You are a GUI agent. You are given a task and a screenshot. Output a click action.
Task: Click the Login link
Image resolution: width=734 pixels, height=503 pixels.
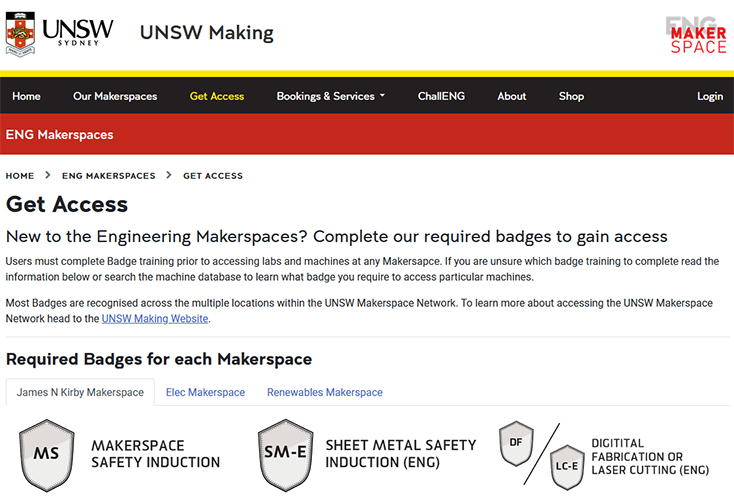710,96
